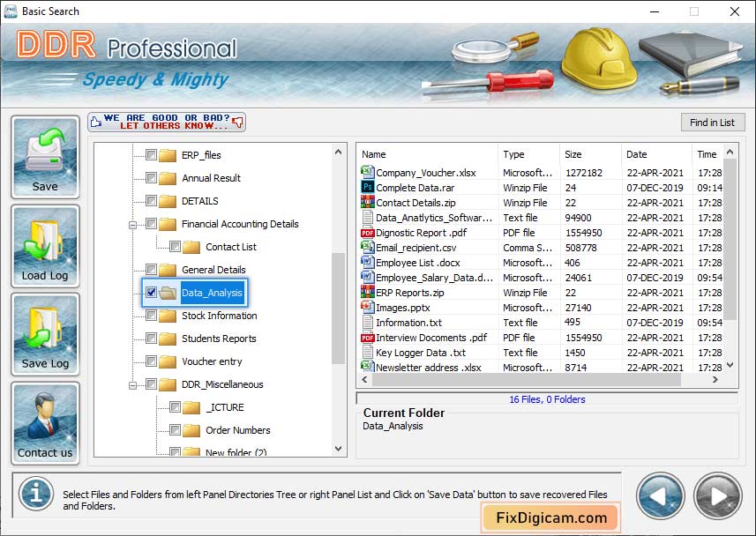Click the info icon in the status bar
The height and width of the screenshot is (536, 756).
point(36,494)
